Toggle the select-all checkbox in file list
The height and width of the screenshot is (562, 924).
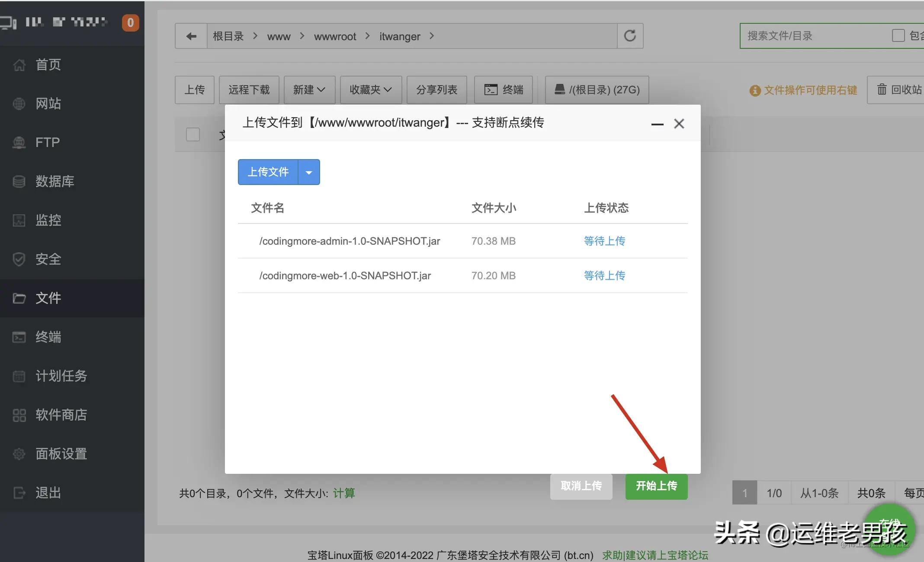192,134
